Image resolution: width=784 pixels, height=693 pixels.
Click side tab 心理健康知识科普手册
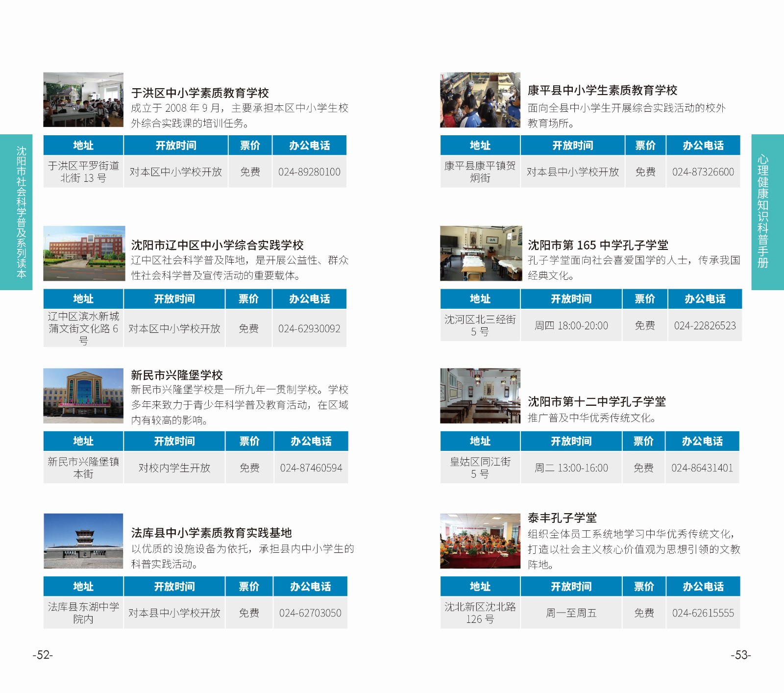(768, 212)
